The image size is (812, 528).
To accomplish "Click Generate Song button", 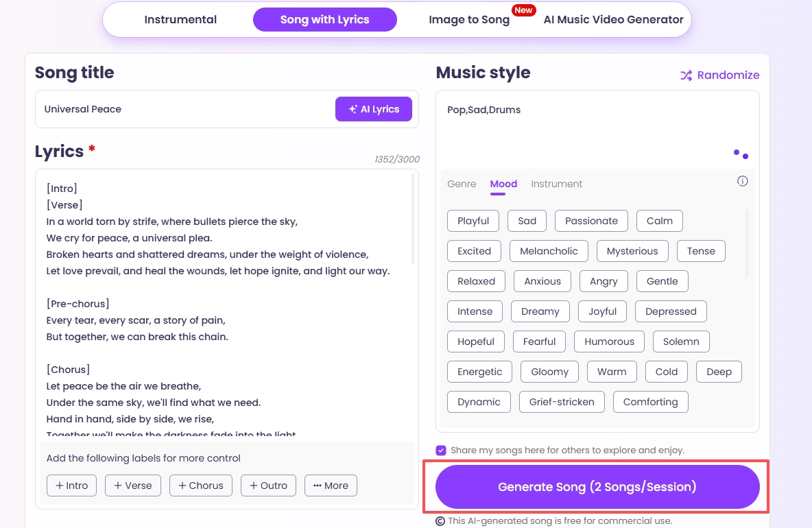I will coord(597,487).
